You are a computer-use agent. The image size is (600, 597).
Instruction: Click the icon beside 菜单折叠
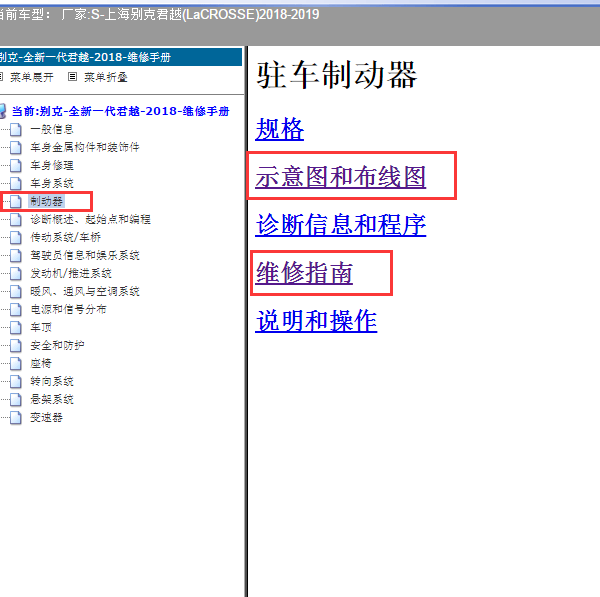(72, 77)
